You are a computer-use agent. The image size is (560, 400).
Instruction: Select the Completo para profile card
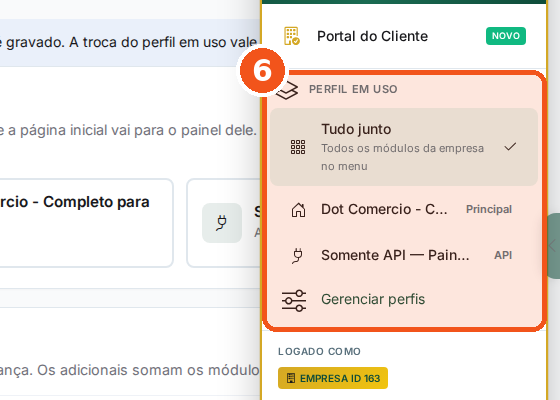coord(86,223)
